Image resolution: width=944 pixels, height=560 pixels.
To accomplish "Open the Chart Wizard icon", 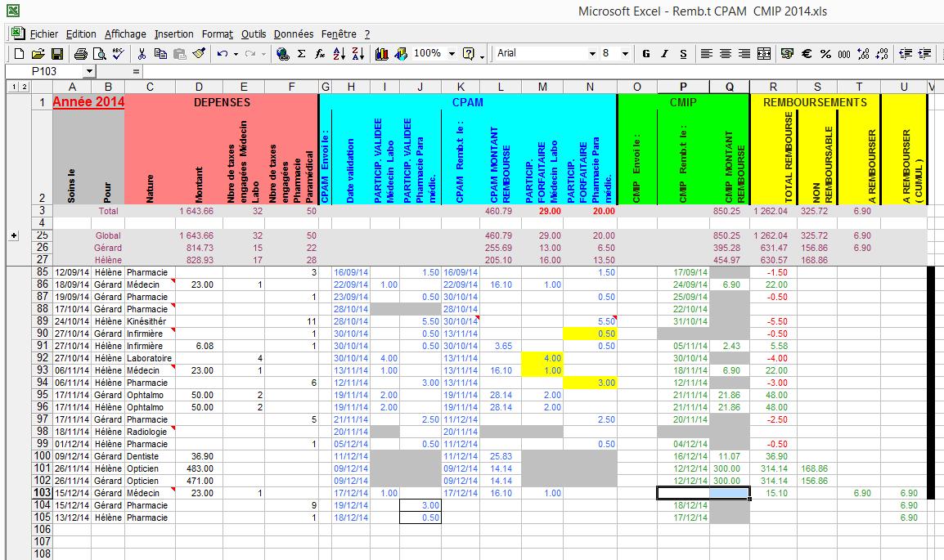I will point(382,54).
